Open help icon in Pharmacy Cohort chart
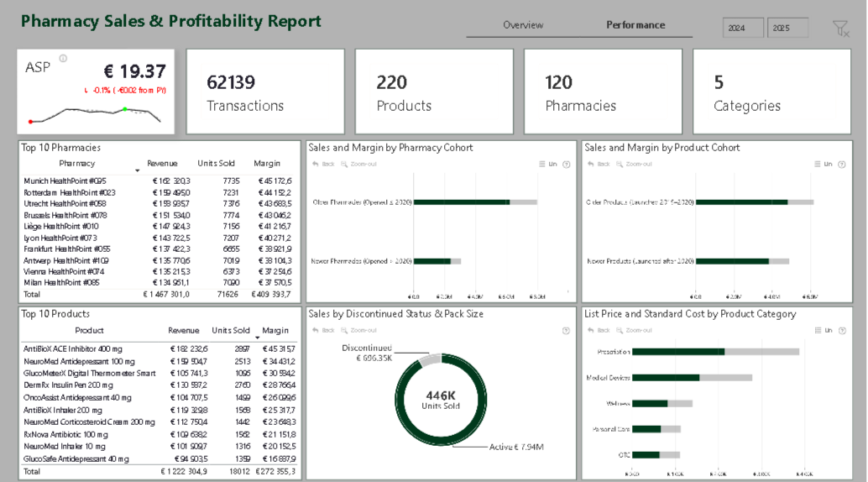 (566, 165)
